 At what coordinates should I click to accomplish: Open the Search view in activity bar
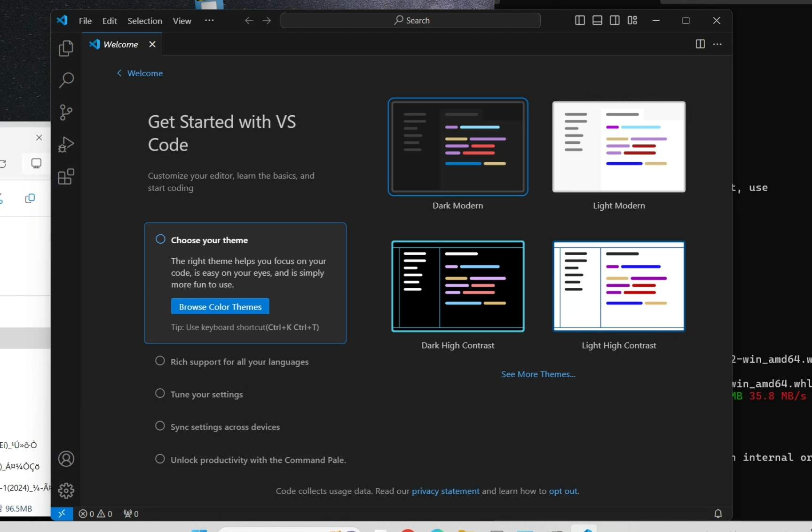(x=66, y=80)
